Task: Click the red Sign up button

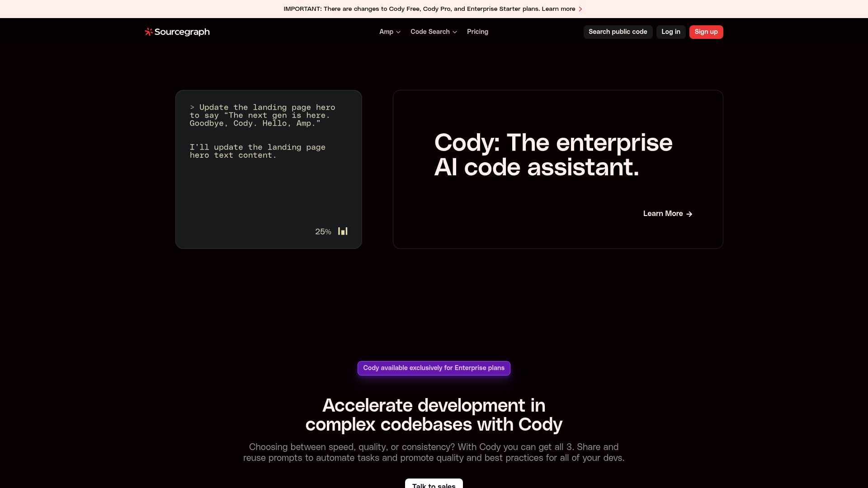Action: click(706, 32)
